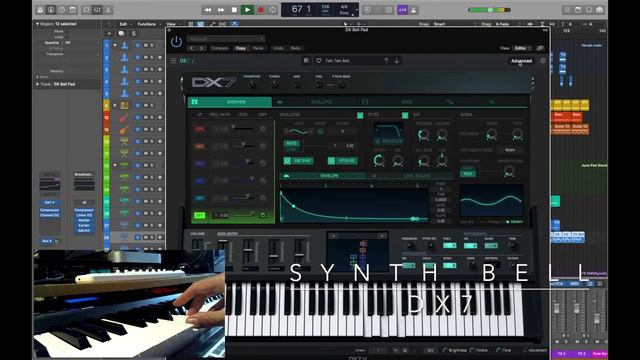Click the Advanced button in DX7 V
The image size is (640, 360).
click(x=521, y=61)
